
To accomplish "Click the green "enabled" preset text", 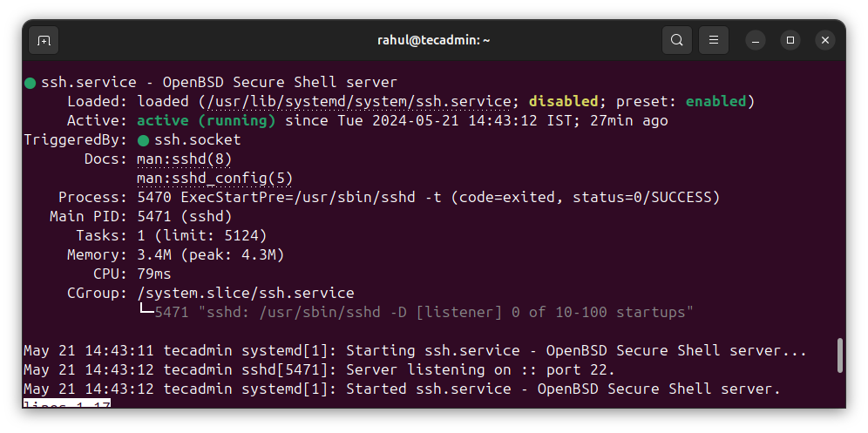I will tap(715, 102).
